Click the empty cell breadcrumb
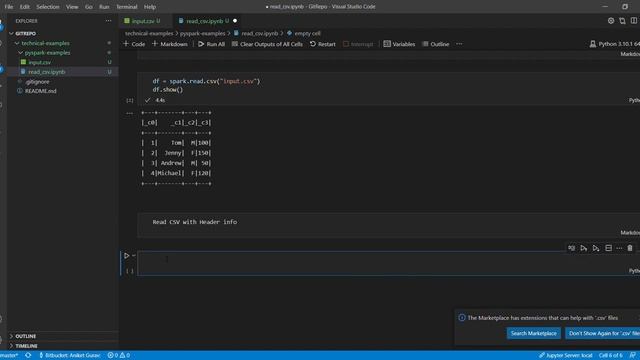The width and height of the screenshot is (640, 360). [303, 33]
